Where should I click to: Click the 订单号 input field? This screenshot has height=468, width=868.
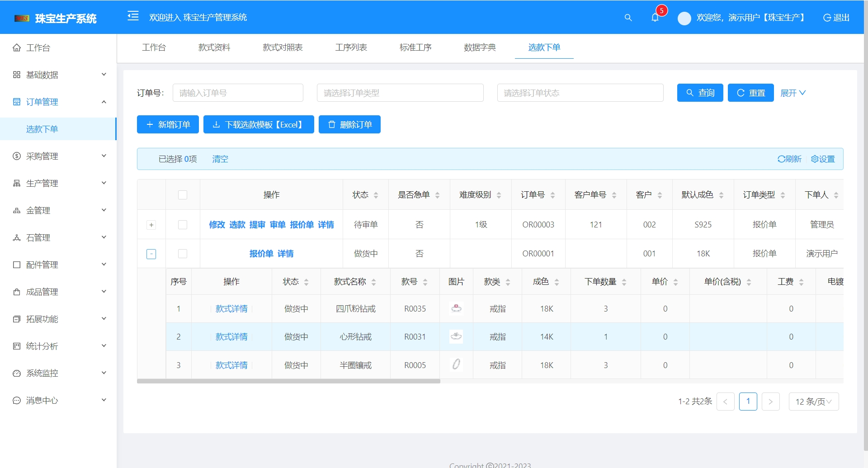point(238,93)
